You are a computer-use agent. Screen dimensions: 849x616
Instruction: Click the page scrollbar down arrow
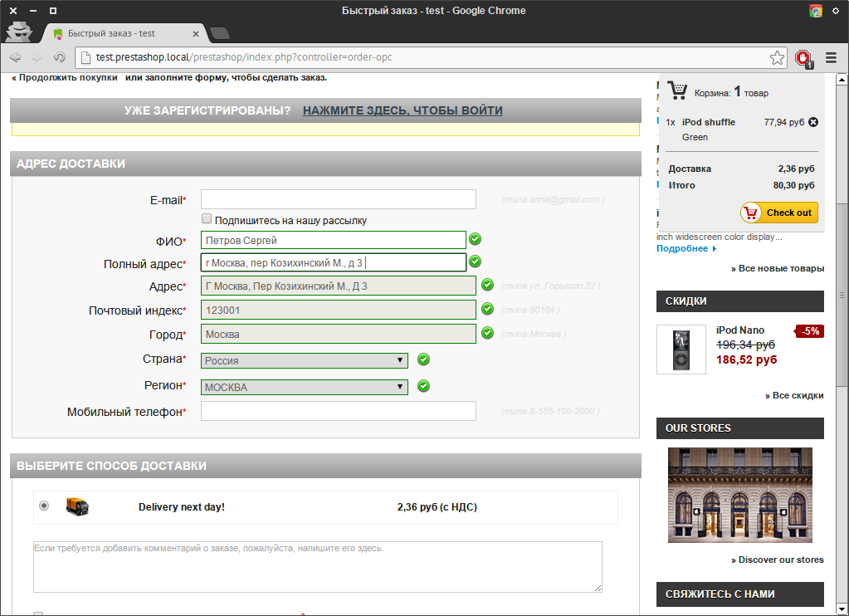point(842,609)
